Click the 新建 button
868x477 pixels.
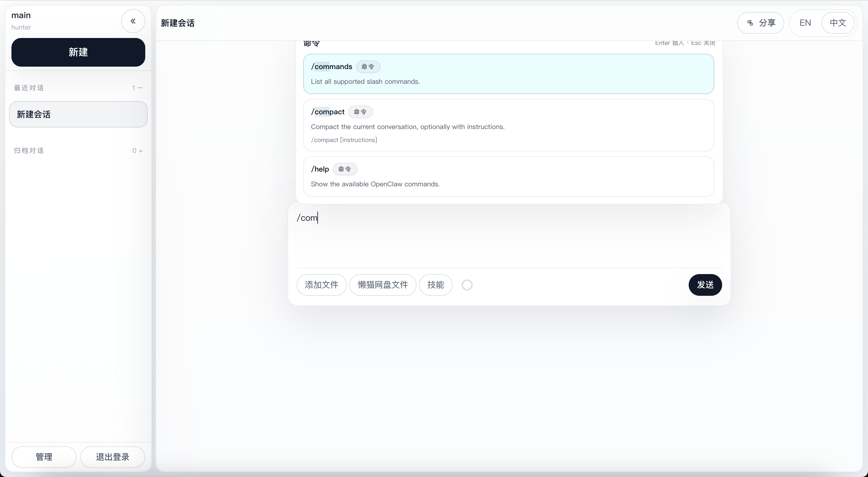point(78,52)
